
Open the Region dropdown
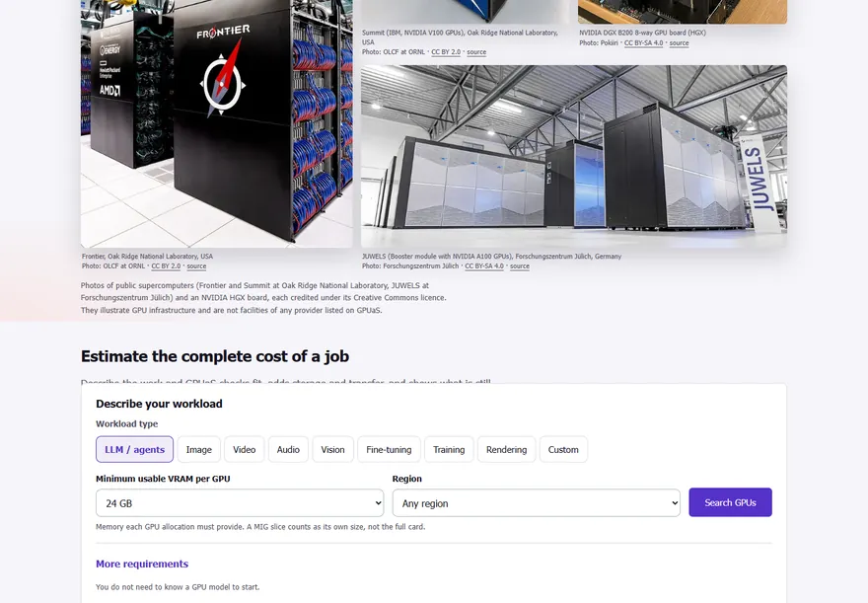[536, 502]
